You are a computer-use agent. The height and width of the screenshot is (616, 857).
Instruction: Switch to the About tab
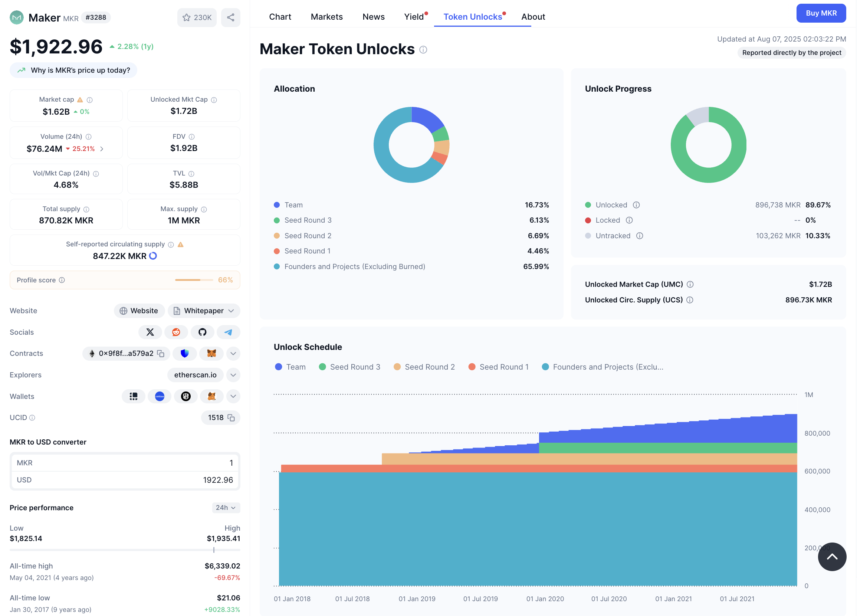point(533,17)
